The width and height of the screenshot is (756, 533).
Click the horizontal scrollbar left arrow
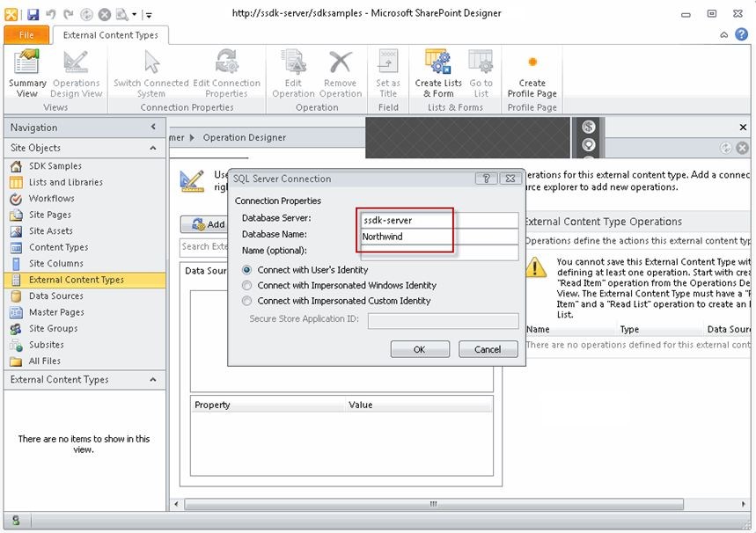click(x=177, y=505)
